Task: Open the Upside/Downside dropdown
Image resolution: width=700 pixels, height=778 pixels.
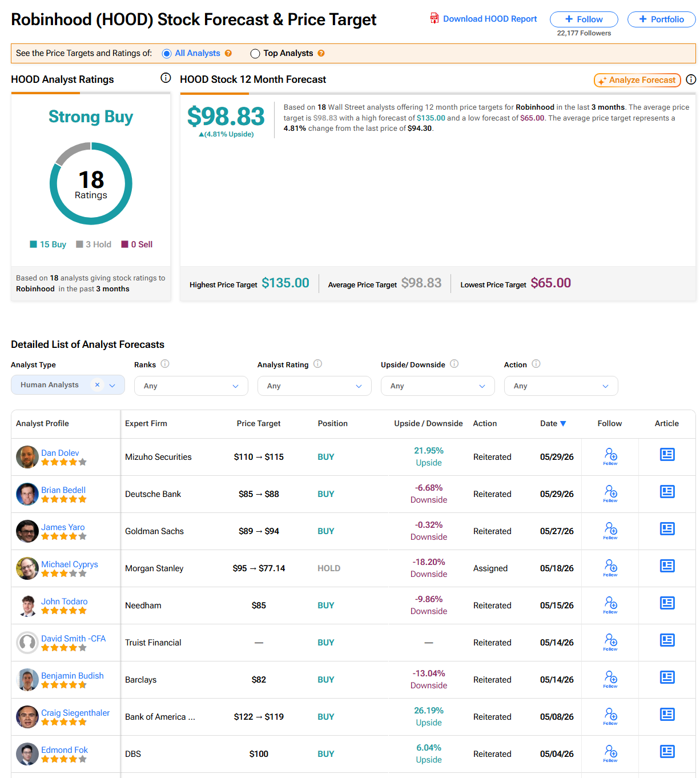Action: pos(438,386)
